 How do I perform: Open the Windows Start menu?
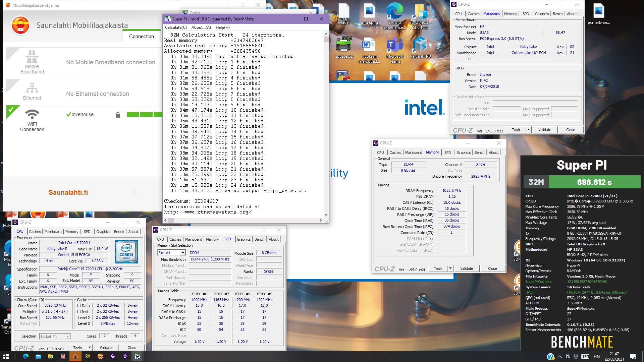tap(6, 356)
